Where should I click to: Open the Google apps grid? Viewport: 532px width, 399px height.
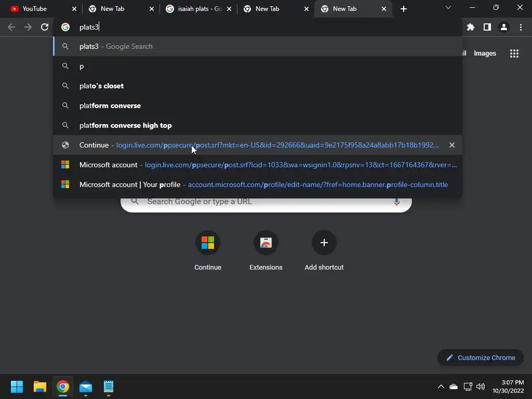514,54
